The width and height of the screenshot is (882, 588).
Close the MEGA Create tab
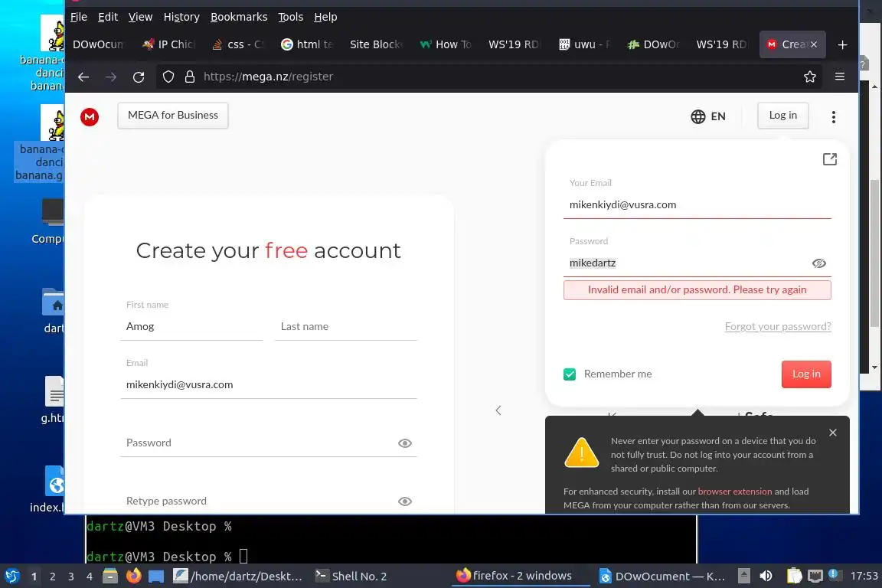(813, 44)
